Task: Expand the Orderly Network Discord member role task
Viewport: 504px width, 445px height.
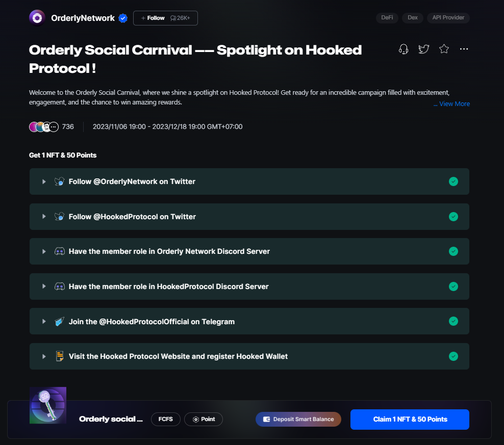Action: pyautogui.click(x=44, y=251)
